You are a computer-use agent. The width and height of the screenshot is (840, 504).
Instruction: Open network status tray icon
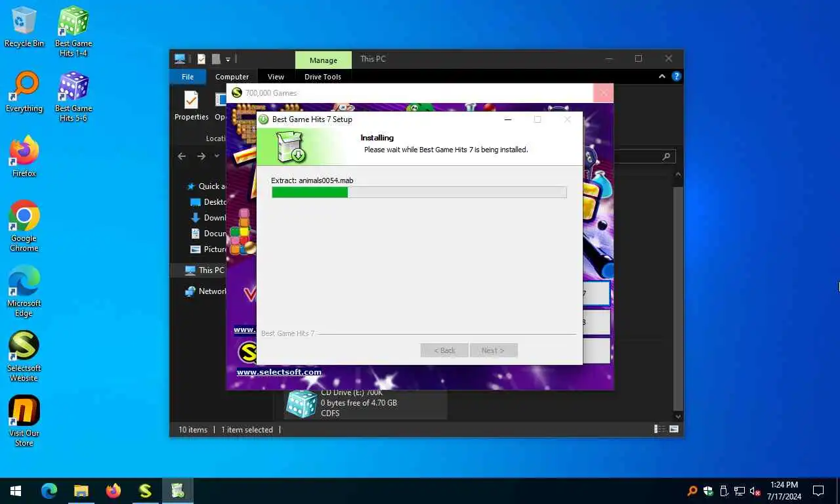[x=740, y=491]
